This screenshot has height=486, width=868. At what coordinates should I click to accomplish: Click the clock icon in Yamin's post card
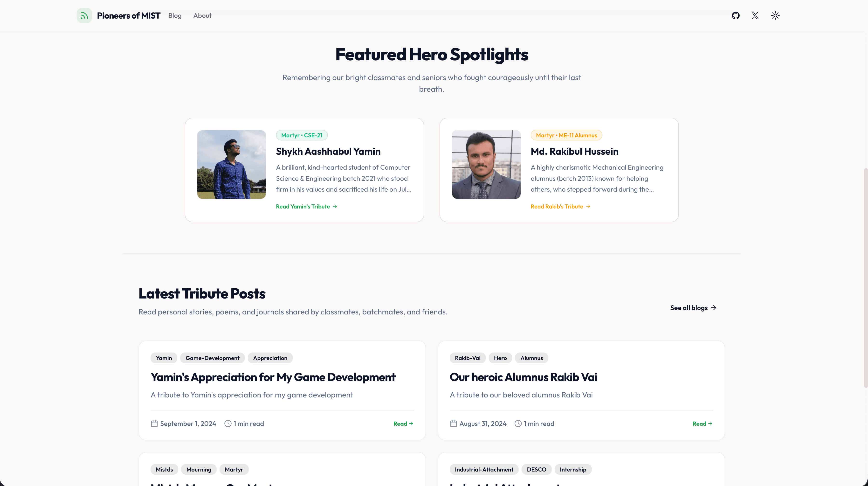click(x=228, y=424)
